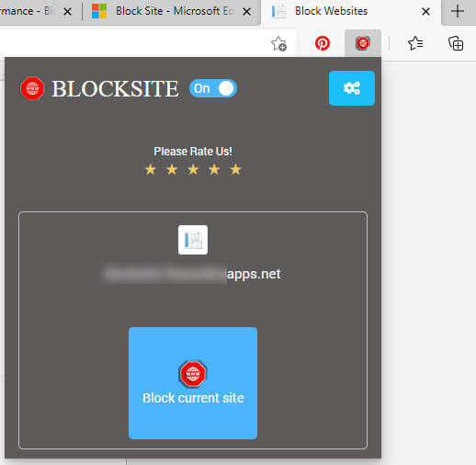
Task: Click the BlockSite extension icon in toolbar
Action: pyautogui.click(x=363, y=43)
